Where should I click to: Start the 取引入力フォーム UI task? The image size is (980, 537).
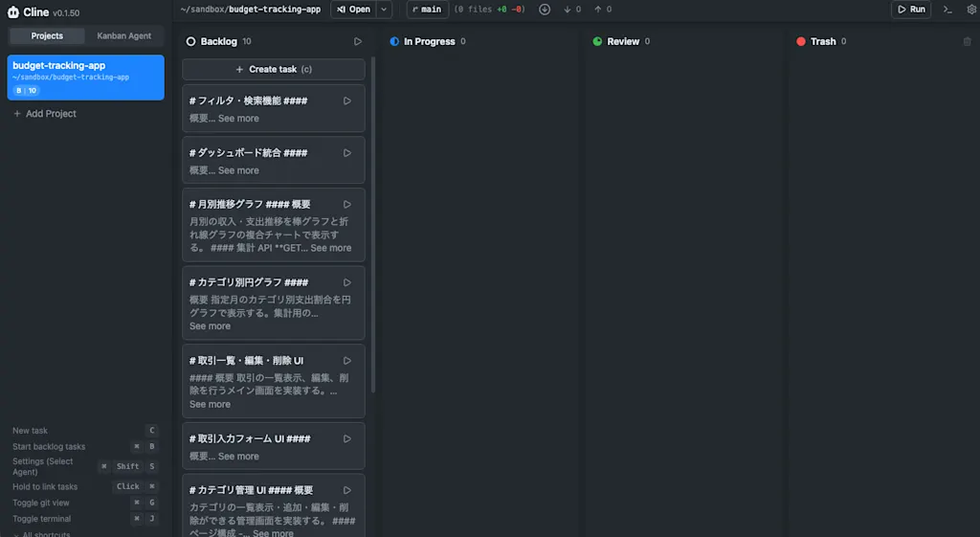[x=346, y=438]
